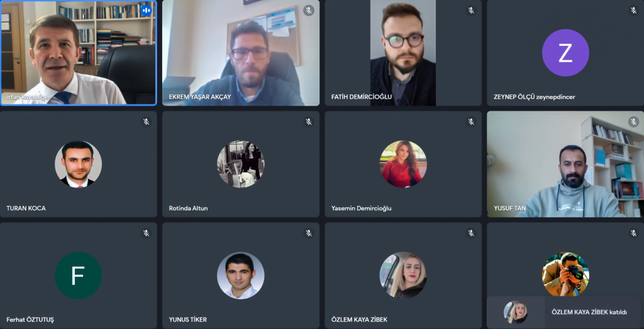Select the purple Z avatar of Zeynep Ölçü
The width and height of the screenshot is (644, 329).
point(565,53)
